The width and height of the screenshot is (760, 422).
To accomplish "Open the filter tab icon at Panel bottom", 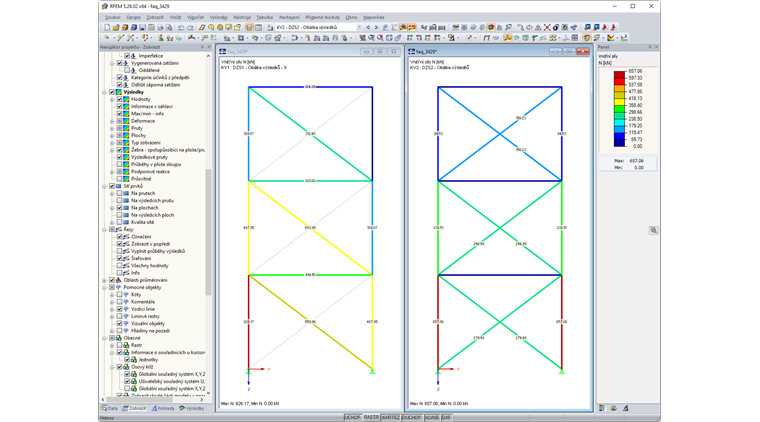I will (626, 408).
